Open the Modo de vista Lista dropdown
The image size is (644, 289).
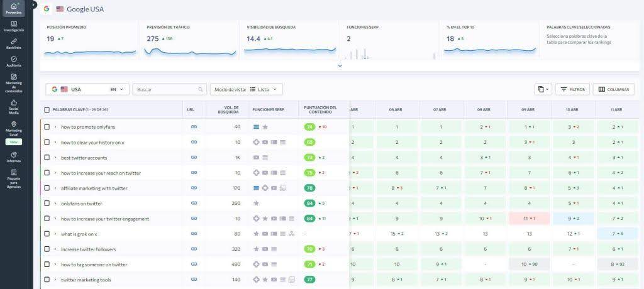pyautogui.click(x=246, y=89)
